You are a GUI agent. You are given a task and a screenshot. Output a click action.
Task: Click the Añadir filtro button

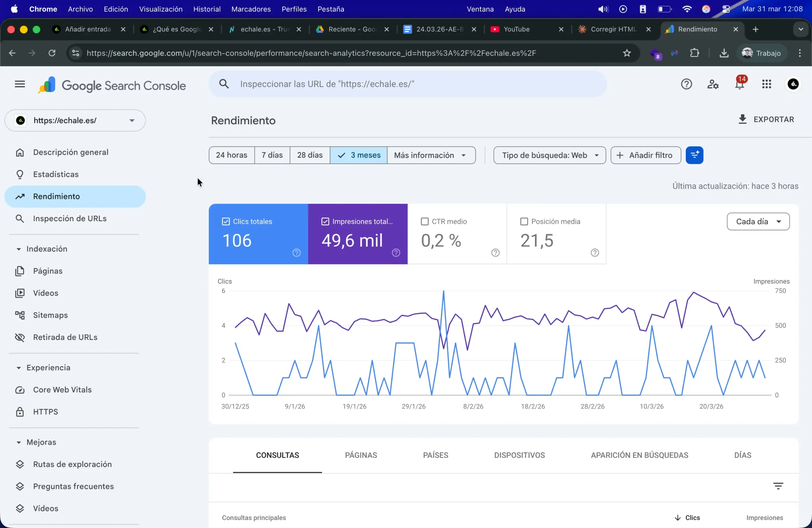(645, 155)
